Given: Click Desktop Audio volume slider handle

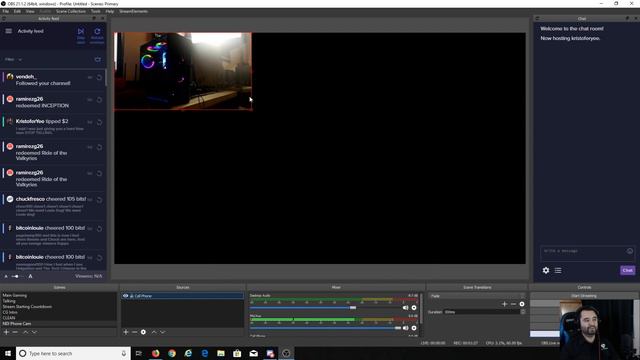Looking at the screenshot, I should point(353,308).
